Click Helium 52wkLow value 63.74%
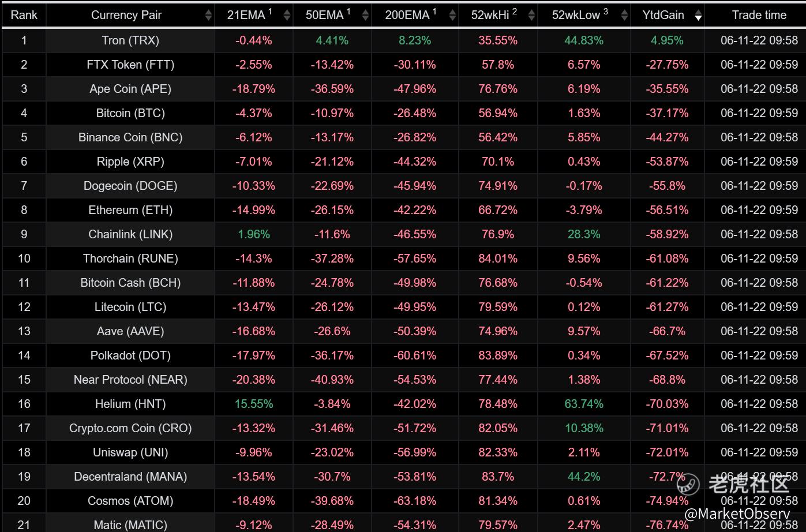This screenshot has height=532, width=806. [x=584, y=404]
